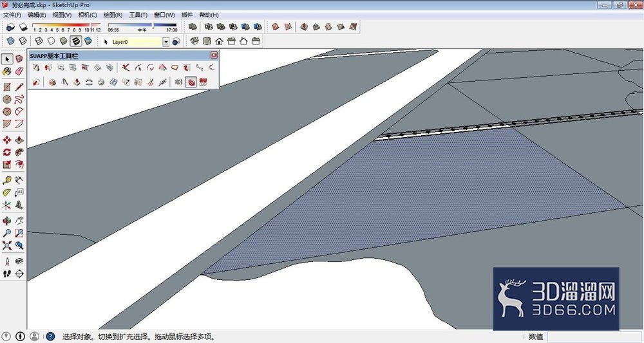Activate the Move tool
Image resolution: width=644 pixels, height=343 pixels.
[7, 140]
